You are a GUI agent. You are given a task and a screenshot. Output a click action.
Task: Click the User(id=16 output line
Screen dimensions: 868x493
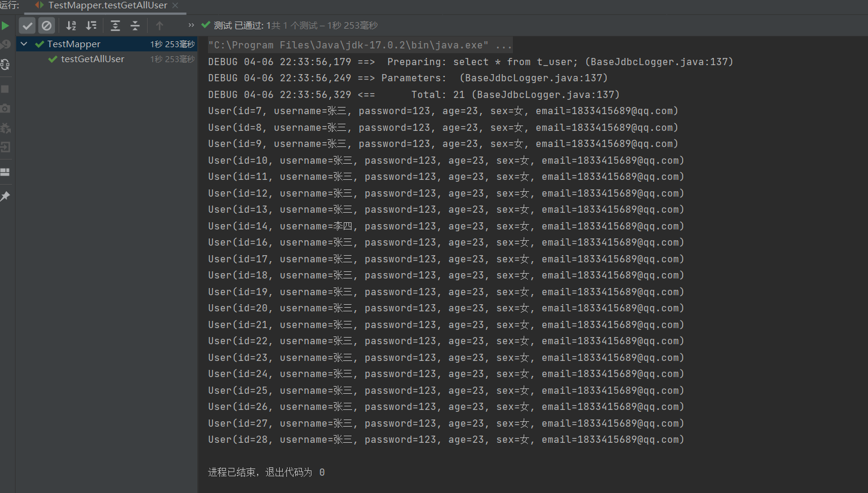pyautogui.click(x=447, y=243)
